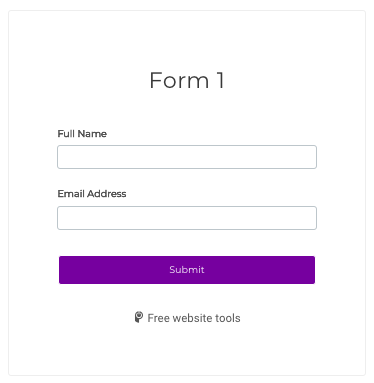The width and height of the screenshot is (374, 383).
Task: Click the logo icon beside Free website tools
Action: 139,317
